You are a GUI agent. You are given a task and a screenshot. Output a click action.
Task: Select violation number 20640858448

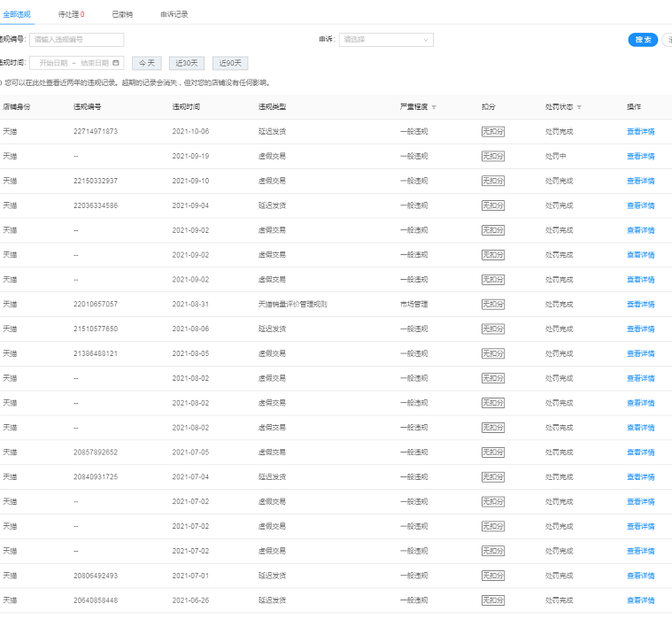click(x=96, y=600)
